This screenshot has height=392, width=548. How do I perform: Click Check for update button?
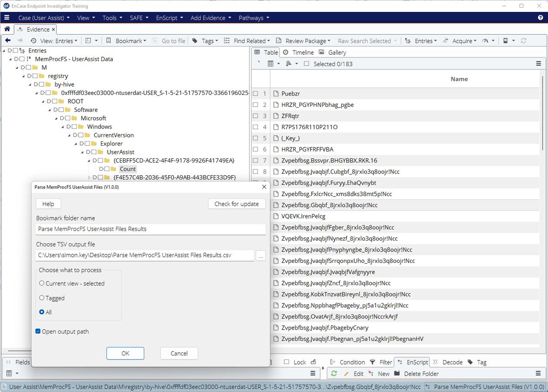pos(237,204)
